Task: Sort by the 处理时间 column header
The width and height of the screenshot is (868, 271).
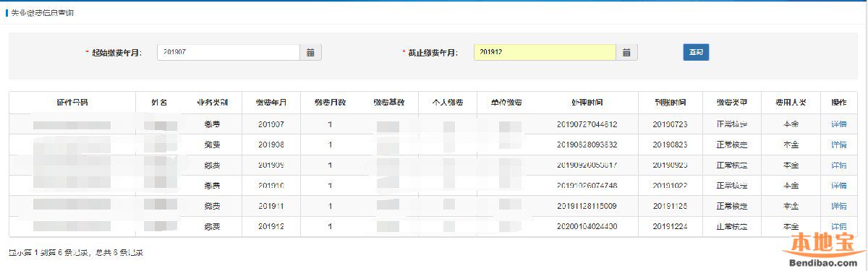Action: [x=587, y=103]
